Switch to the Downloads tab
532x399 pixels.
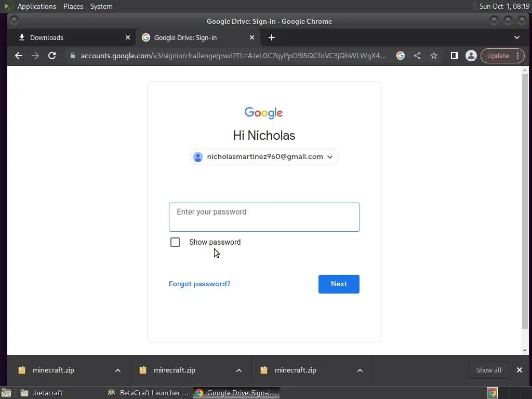tap(71, 37)
